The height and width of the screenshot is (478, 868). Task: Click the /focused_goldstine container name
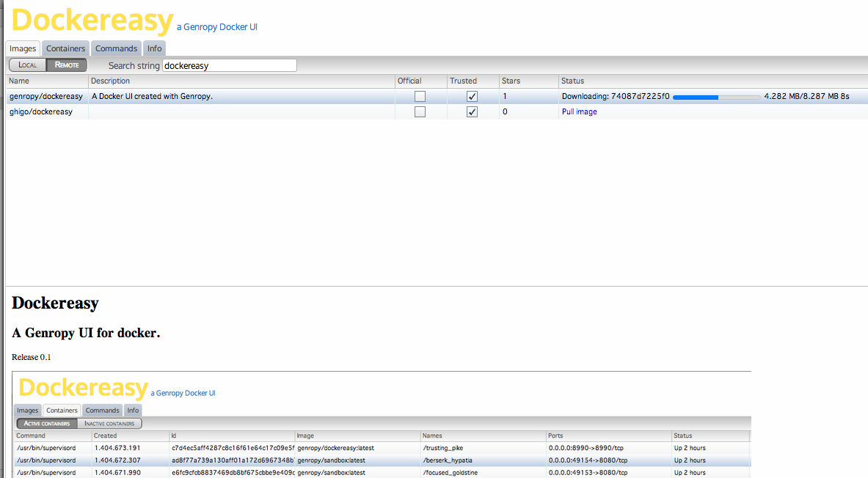coord(450,472)
